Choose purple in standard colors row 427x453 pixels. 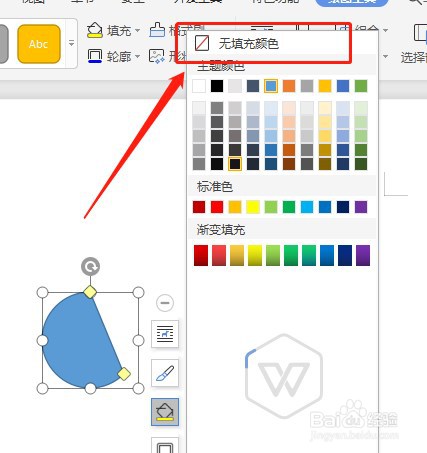tap(361, 207)
